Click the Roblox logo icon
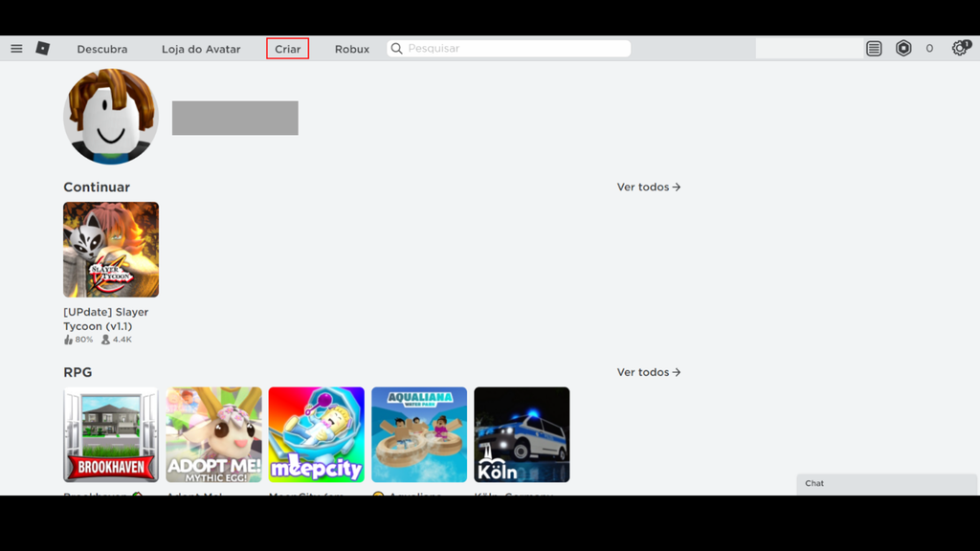This screenshot has width=980, height=551. click(x=42, y=48)
